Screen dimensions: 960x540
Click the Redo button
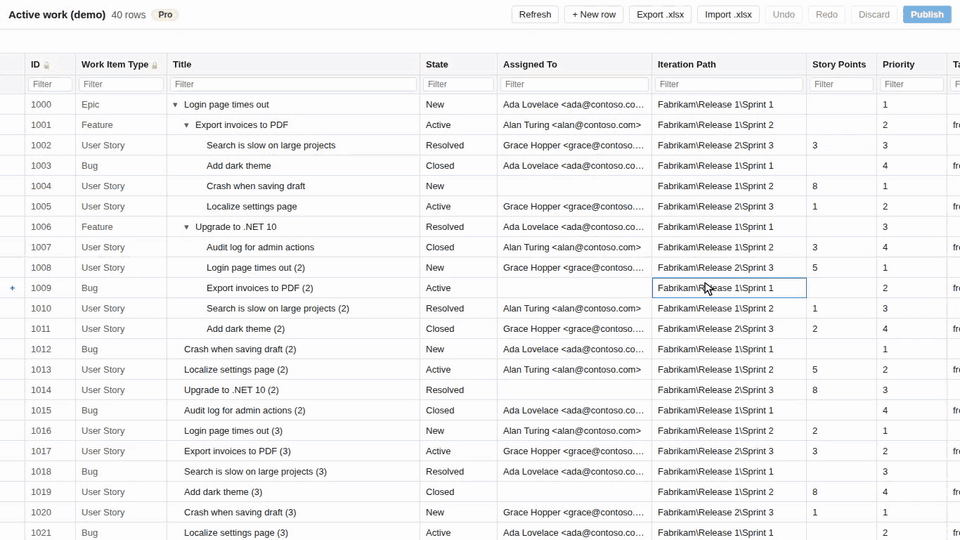coord(827,14)
